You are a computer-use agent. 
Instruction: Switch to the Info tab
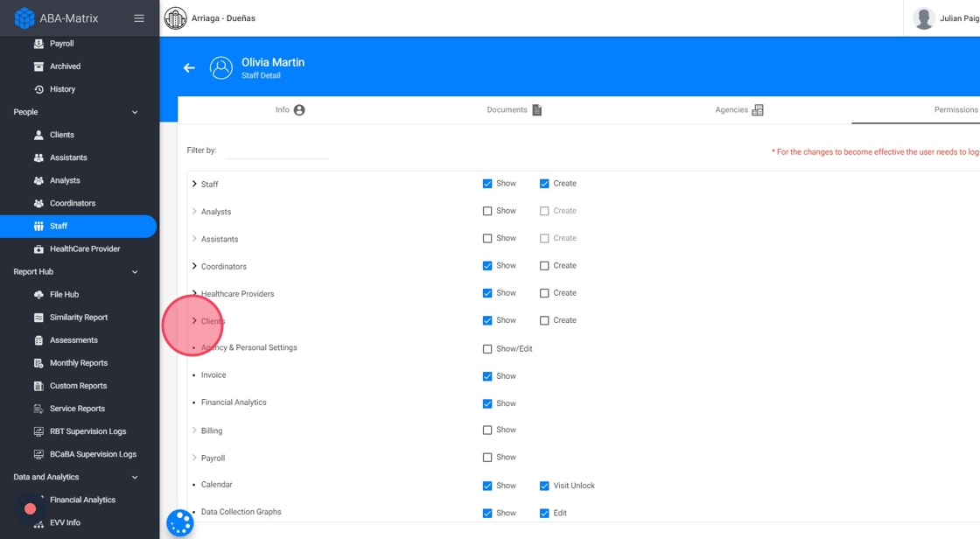pos(290,110)
